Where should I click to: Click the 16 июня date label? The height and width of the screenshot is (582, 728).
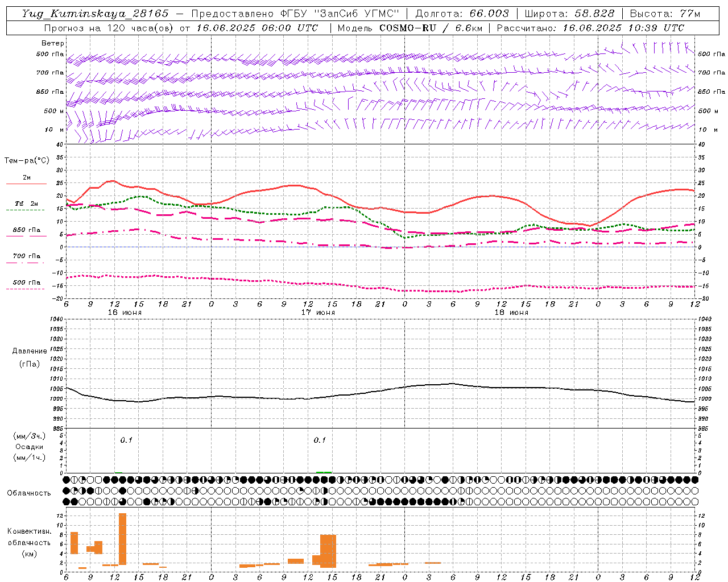point(125,313)
